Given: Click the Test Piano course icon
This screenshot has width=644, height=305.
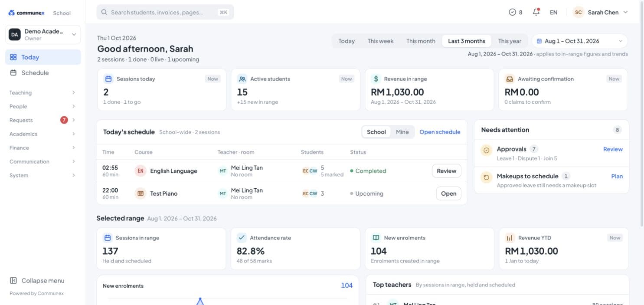Looking at the screenshot, I should coord(141,193).
